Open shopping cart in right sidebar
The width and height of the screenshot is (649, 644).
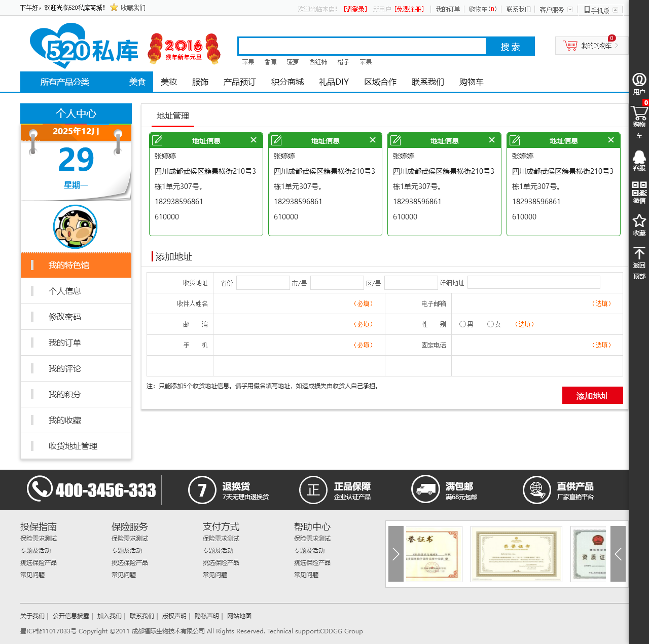(x=639, y=117)
